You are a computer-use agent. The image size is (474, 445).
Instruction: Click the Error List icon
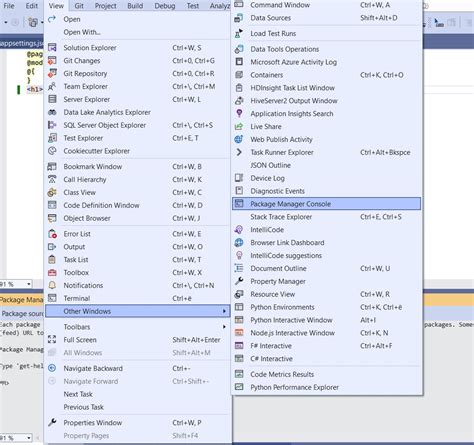pyautogui.click(x=52, y=234)
